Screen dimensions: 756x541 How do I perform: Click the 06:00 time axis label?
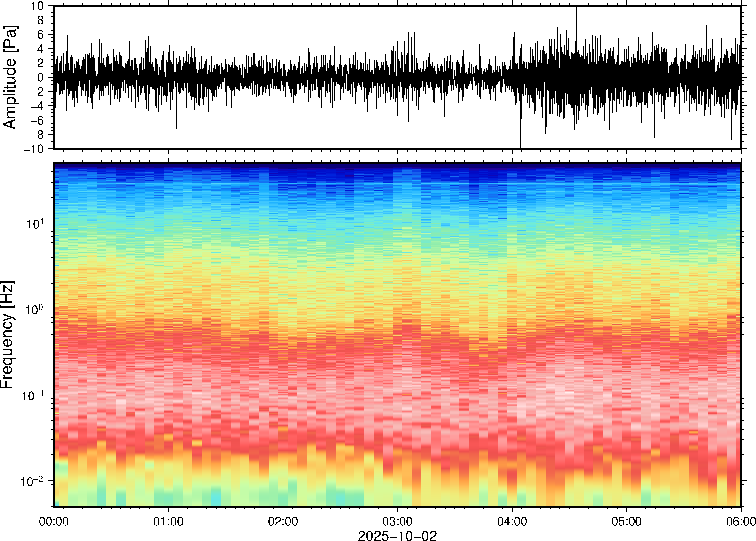pos(741,521)
